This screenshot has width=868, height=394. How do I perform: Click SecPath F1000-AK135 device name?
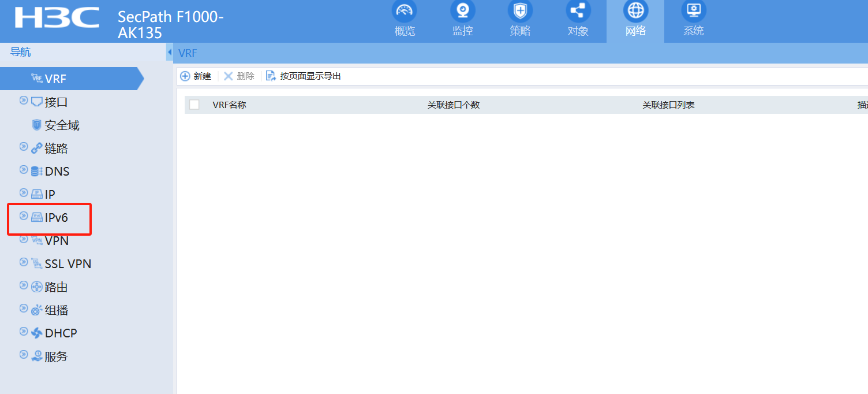click(x=171, y=25)
